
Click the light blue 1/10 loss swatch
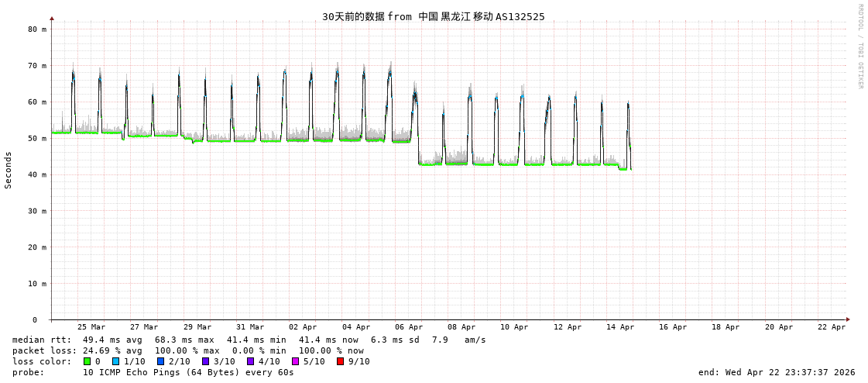pos(115,361)
